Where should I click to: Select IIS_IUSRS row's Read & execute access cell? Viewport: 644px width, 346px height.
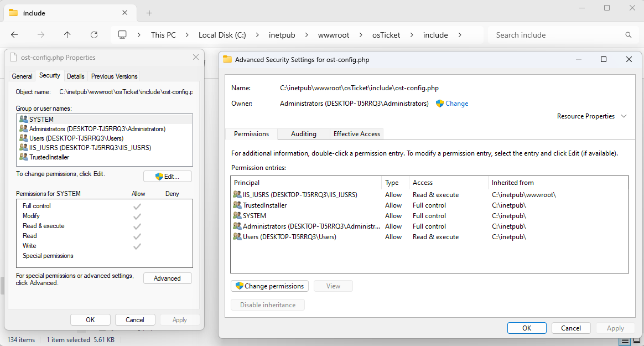point(436,195)
